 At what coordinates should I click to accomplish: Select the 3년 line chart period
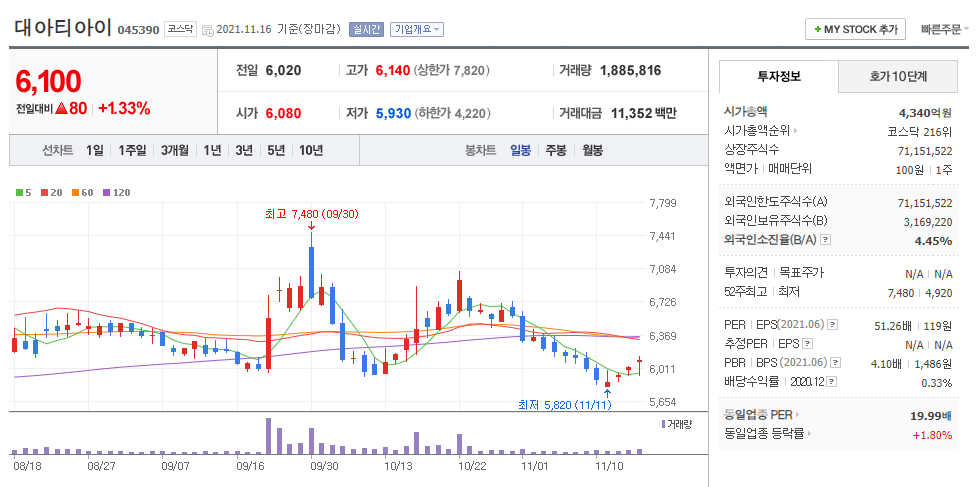[244, 150]
